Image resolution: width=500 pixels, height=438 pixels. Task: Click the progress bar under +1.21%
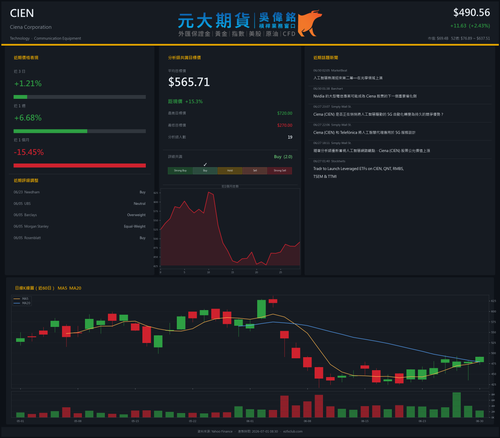click(x=80, y=97)
